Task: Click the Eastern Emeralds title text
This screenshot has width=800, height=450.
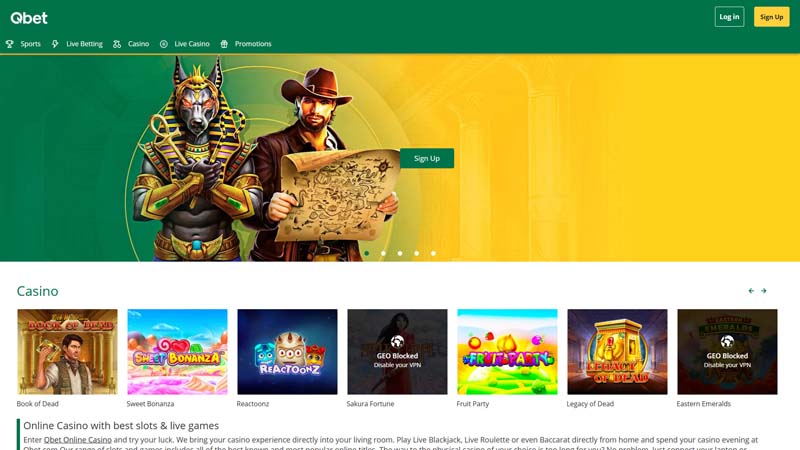Action: click(x=704, y=404)
